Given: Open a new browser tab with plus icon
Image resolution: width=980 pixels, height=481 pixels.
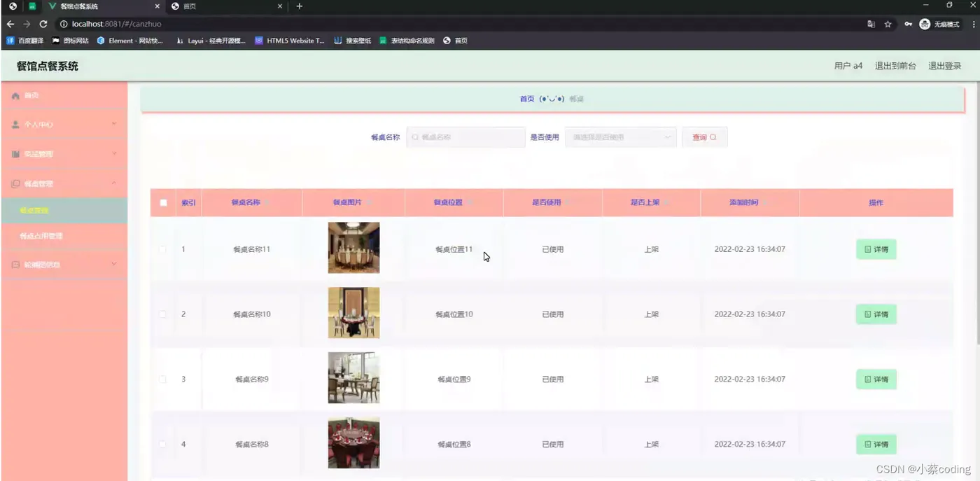Looking at the screenshot, I should tap(300, 6).
